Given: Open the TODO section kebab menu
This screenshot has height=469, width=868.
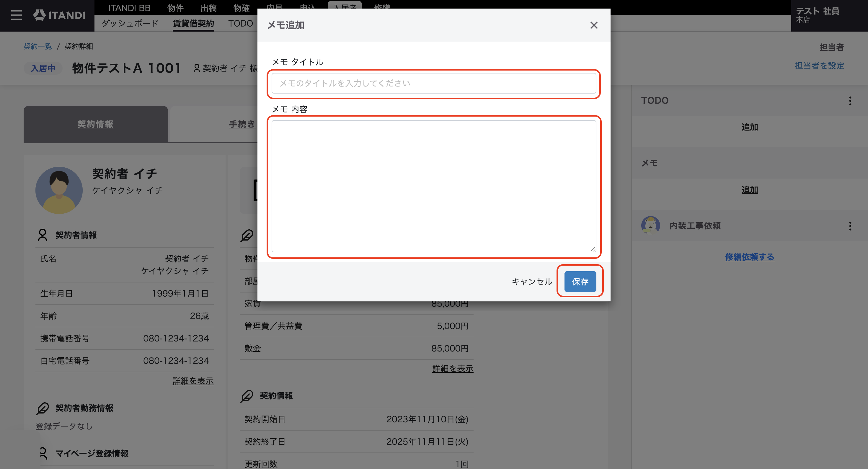Looking at the screenshot, I should tap(850, 101).
